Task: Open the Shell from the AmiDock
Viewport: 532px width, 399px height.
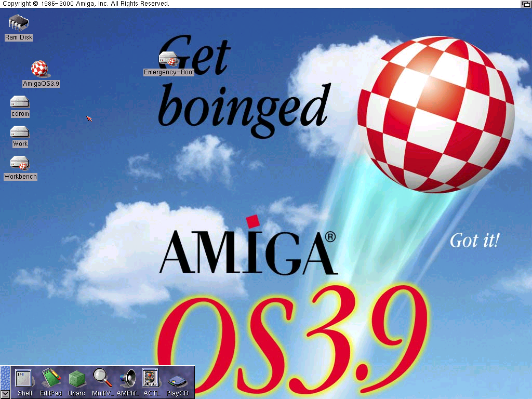Action: click(24, 379)
